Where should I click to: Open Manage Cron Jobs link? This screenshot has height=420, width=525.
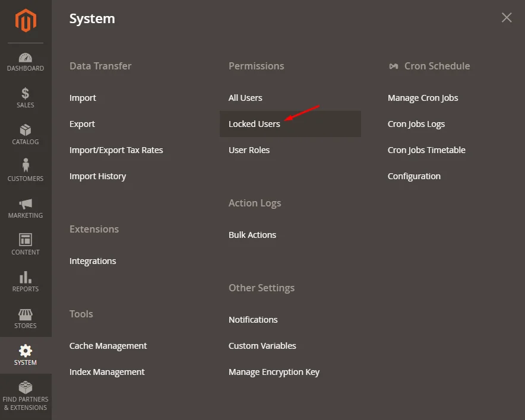coord(423,98)
